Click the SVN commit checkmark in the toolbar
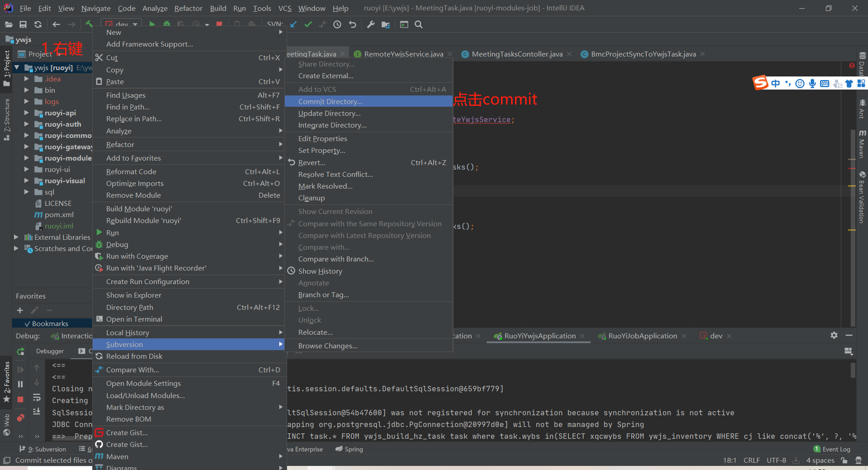The width and height of the screenshot is (868, 470). [x=308, y=24]
